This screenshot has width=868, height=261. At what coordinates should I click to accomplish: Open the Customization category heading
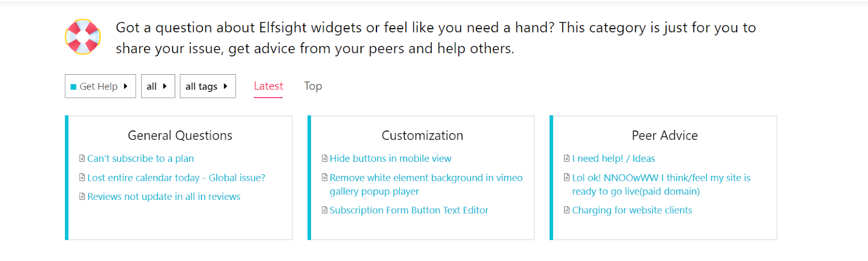coord(423,135)
